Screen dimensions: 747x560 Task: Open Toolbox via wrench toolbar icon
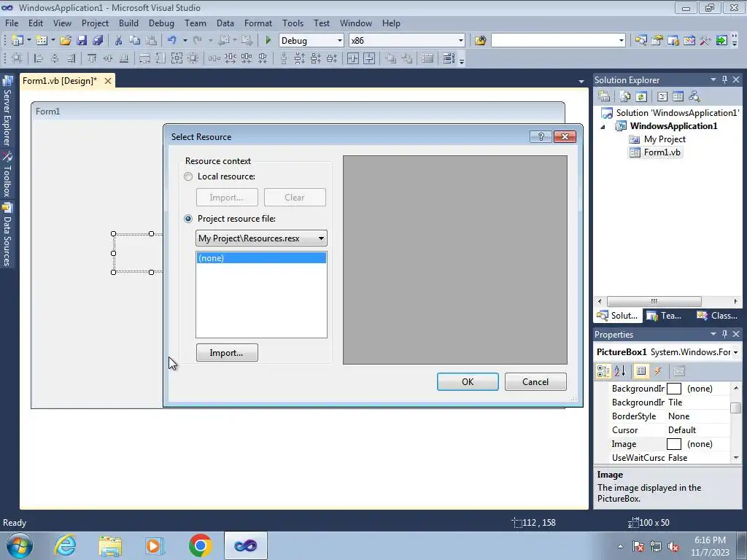[x=705, y=41]
